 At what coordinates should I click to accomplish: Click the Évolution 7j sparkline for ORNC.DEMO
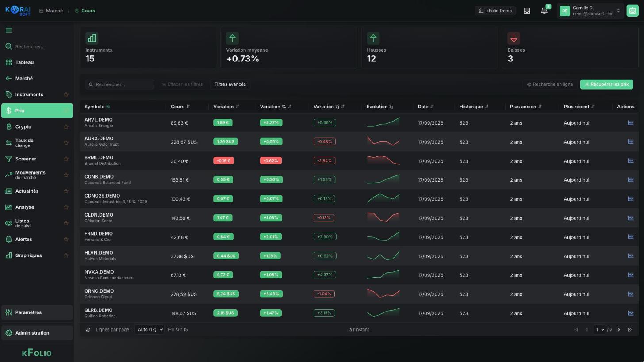[x=383, y=294]
